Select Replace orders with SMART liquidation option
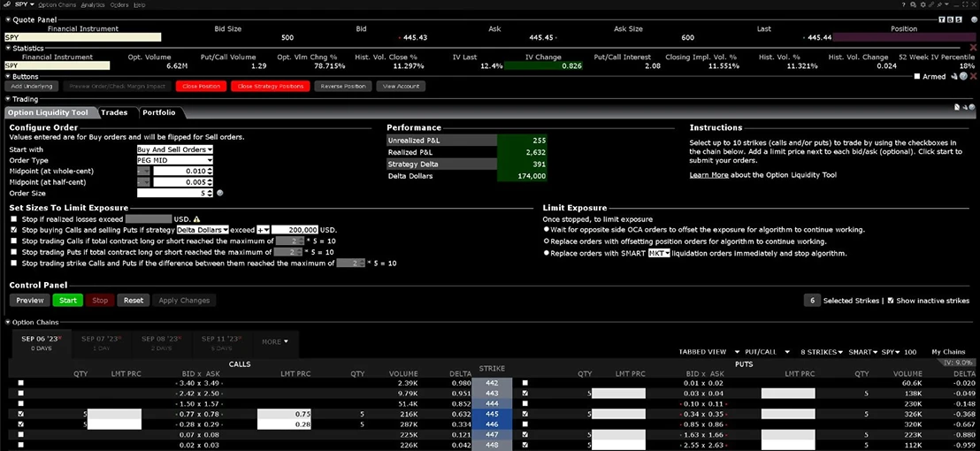The height and width of the screenshot is (451, 980). 547,253
